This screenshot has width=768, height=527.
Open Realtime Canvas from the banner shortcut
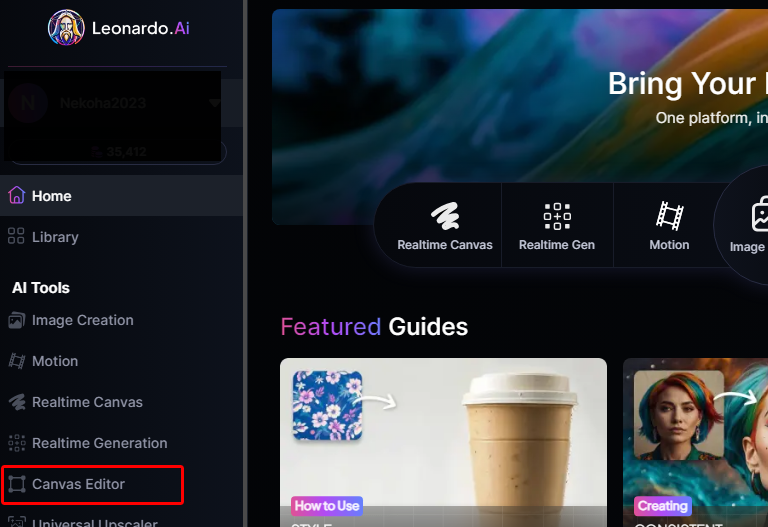point(445,226)
